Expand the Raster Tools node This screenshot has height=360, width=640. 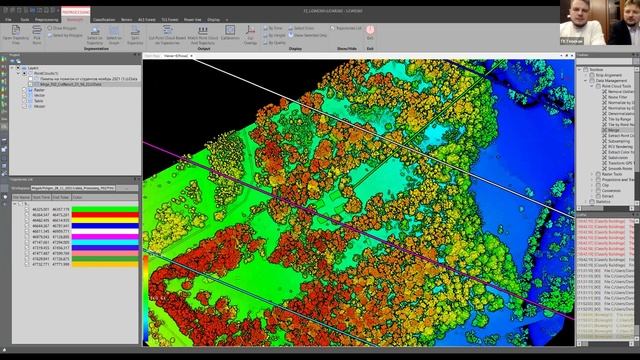(591, 174)
